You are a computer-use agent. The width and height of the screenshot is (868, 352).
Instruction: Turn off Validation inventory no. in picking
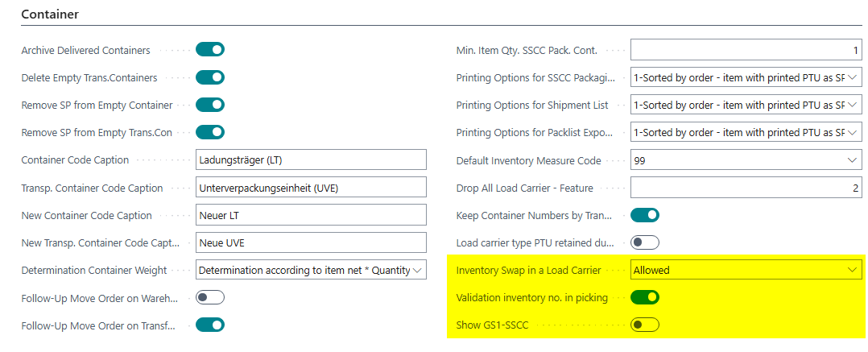645,298
